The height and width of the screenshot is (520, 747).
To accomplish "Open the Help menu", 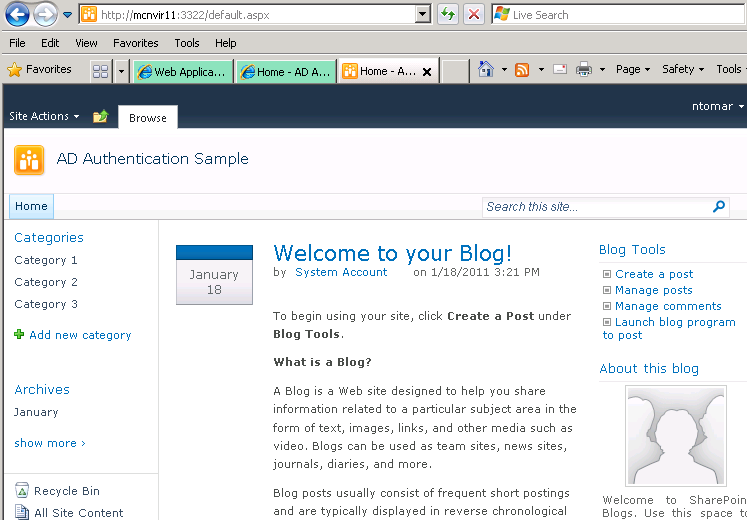I will 225,43.
